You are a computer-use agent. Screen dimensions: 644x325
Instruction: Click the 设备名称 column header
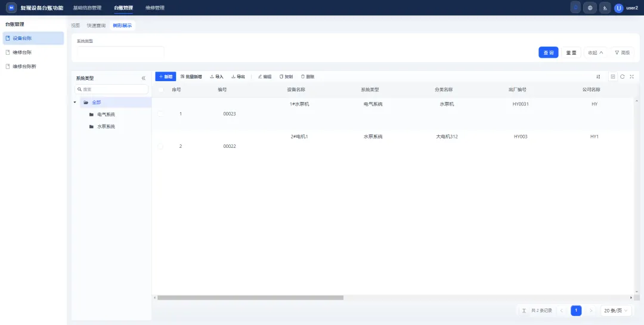tap(296, 89)
